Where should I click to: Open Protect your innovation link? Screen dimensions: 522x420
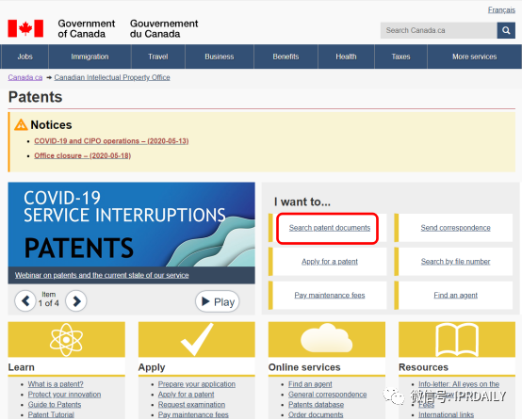point(64,395)
